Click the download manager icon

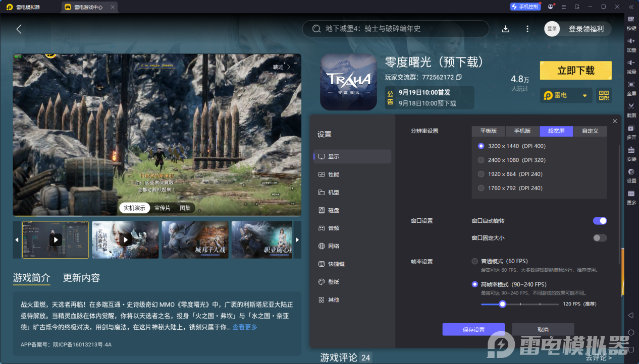505,29
